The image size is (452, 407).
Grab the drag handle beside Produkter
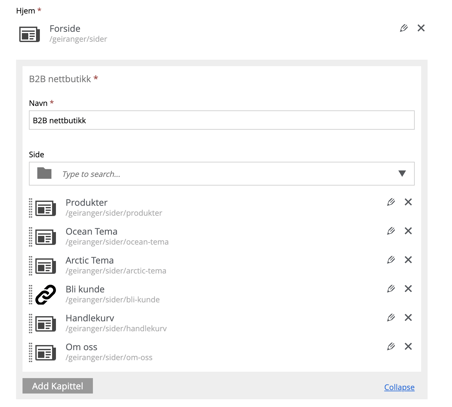point(31,208)
